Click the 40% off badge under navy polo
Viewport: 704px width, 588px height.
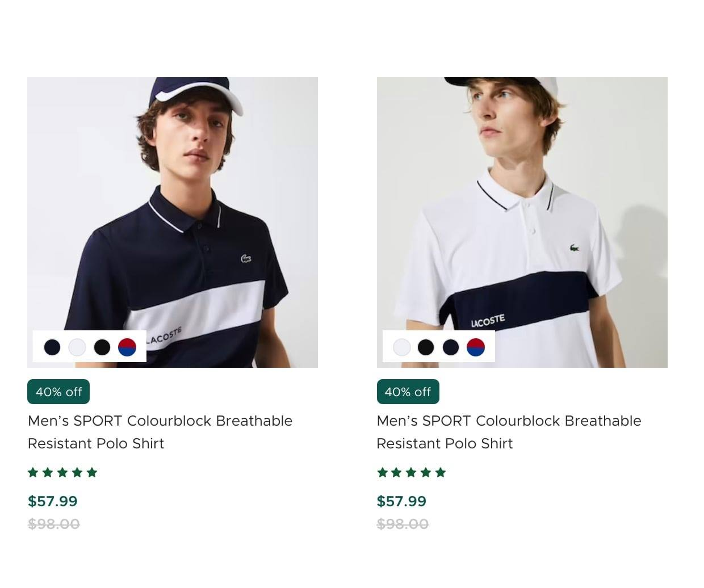coord(58,392)
